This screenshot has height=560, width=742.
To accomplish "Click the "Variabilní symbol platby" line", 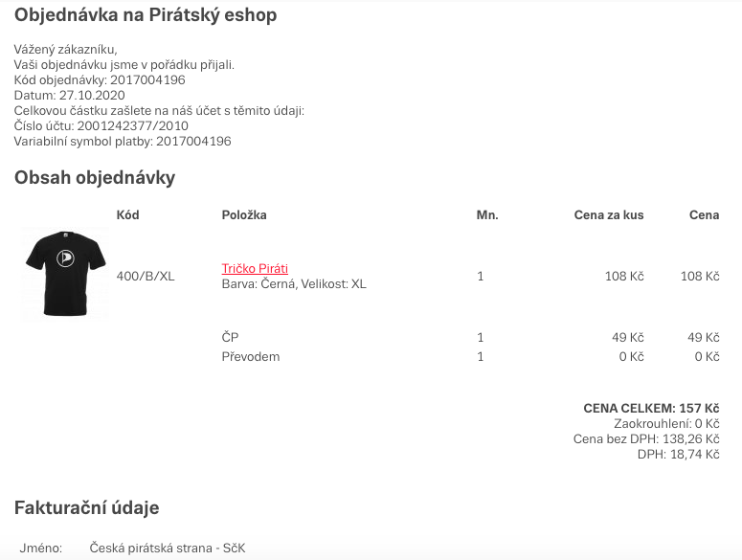I will 123,141.
